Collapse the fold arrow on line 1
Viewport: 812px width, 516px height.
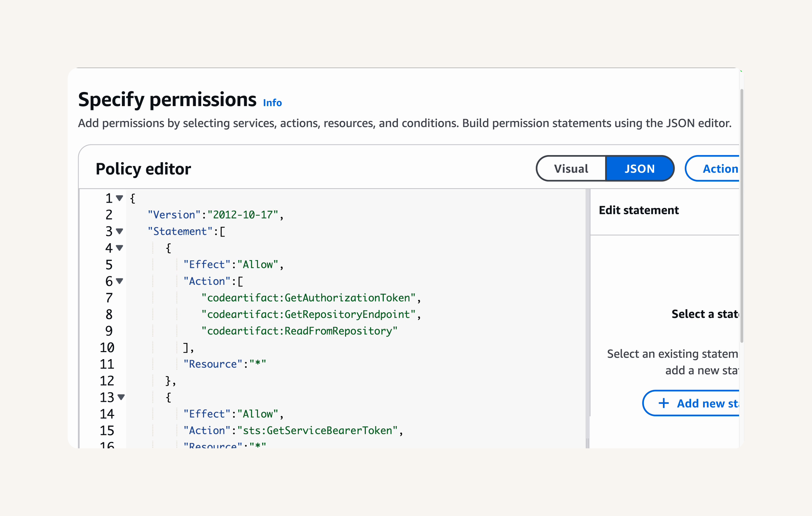pos(119,198)
